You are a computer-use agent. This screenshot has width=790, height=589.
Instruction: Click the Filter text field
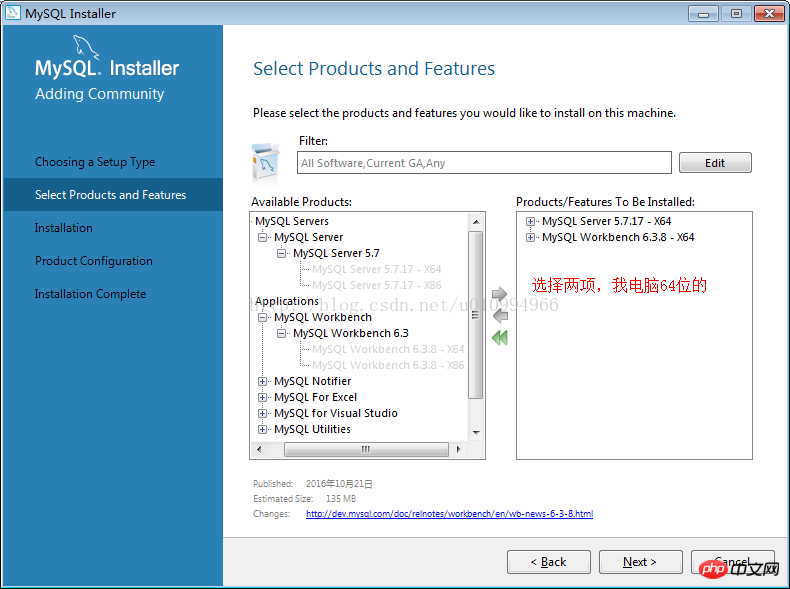click(484, 163)
